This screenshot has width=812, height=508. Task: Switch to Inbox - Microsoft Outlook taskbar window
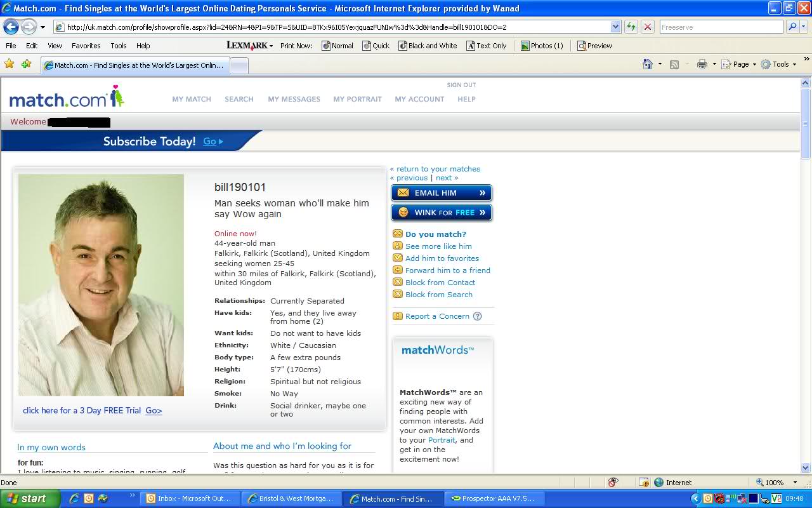tap(190, 498)
